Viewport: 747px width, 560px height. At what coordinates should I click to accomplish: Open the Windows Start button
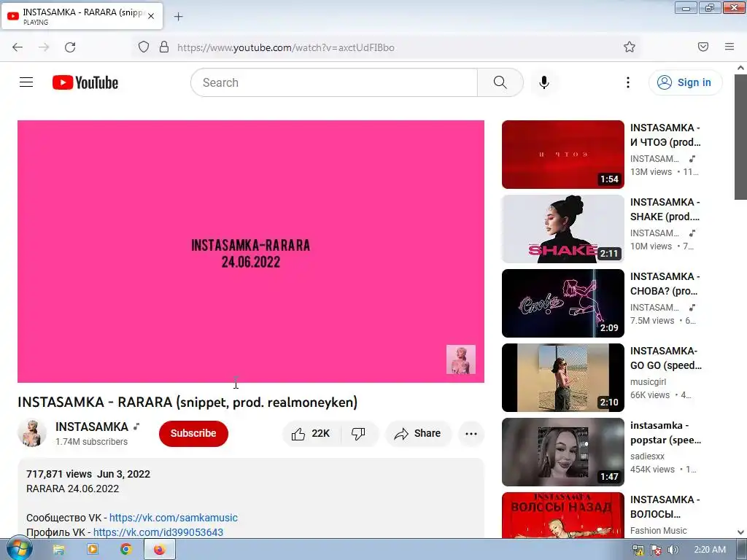(19, 550)
